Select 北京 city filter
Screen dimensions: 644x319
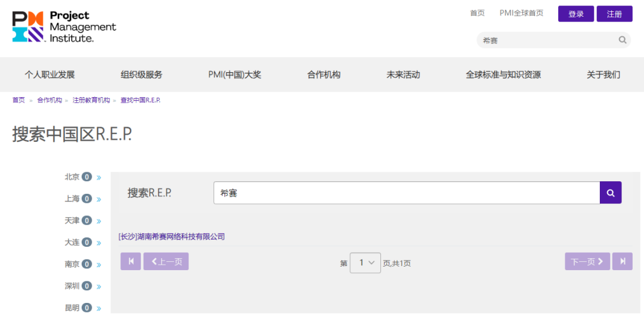tap(72, 177)
